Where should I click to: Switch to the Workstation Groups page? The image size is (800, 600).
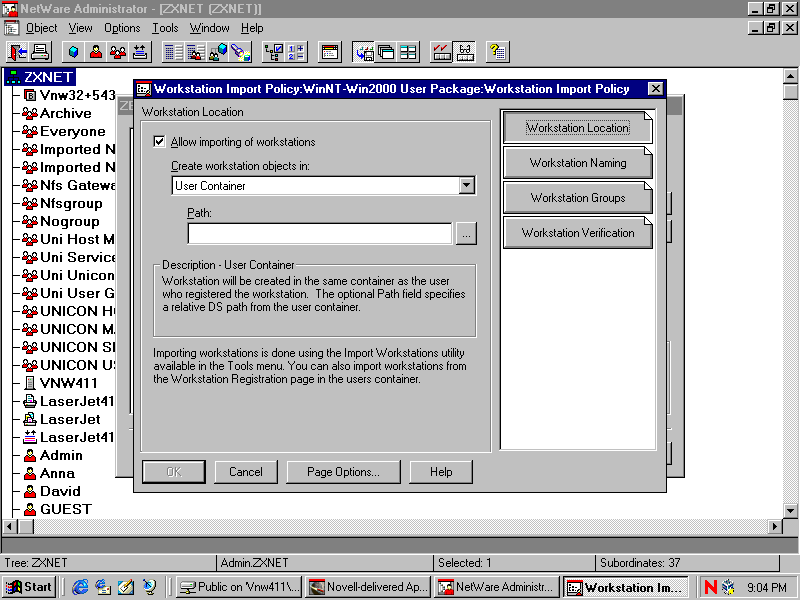point(578,197)
